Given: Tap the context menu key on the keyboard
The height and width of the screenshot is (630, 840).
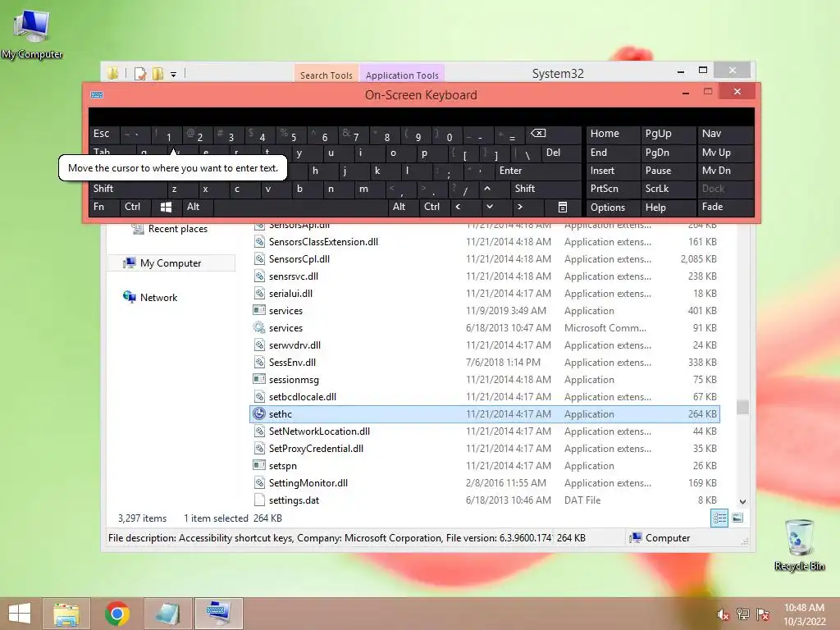Looking at the screenshot, I should click(x=563, y=207).
